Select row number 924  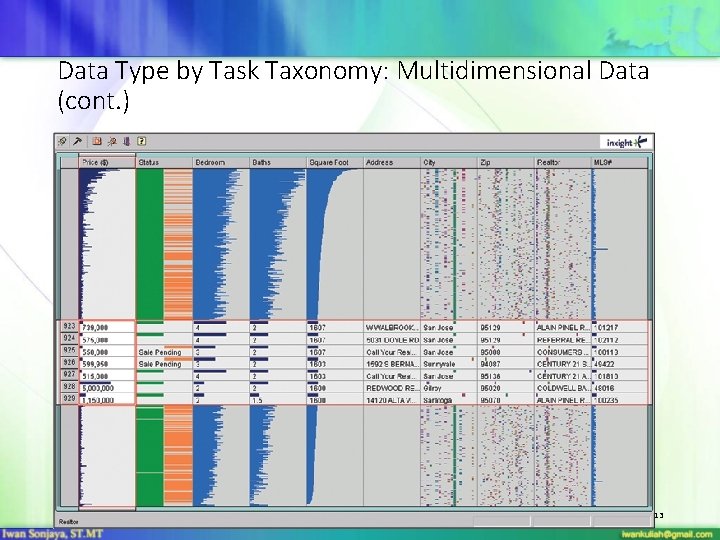(69, 338)
